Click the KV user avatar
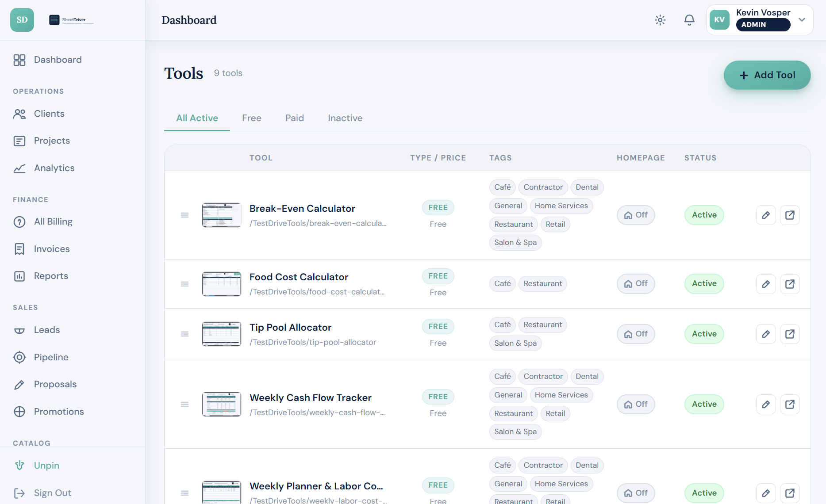This screenshot has height=504, width=826. (x=719, y=20)
